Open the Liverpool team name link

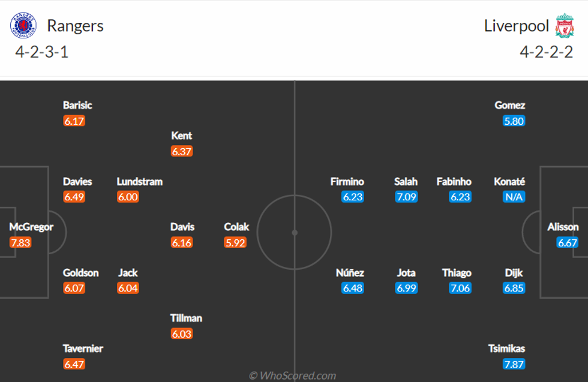click(516, 26)
